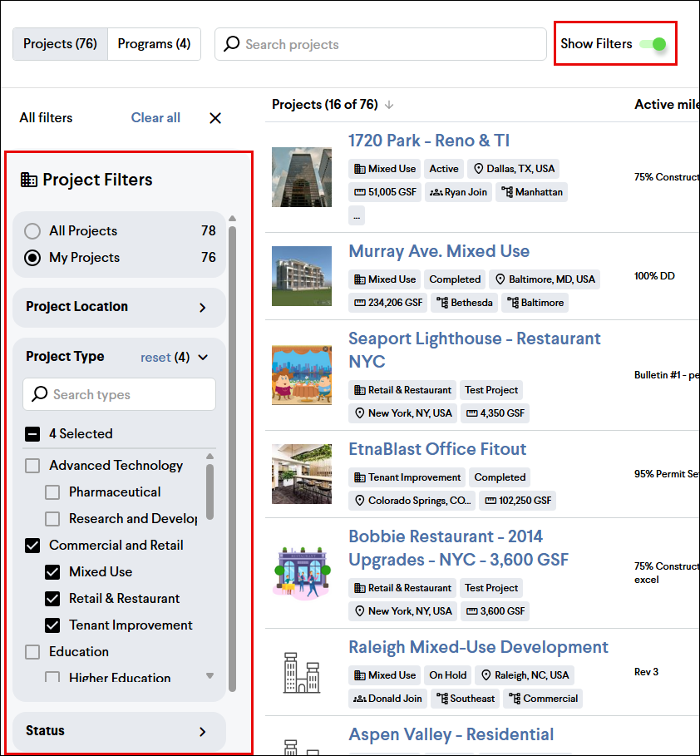The height and width of the screenshot is (756, 700).
Task: Click the ellipsis tag under 1720 Park
Action: point(357,215)
